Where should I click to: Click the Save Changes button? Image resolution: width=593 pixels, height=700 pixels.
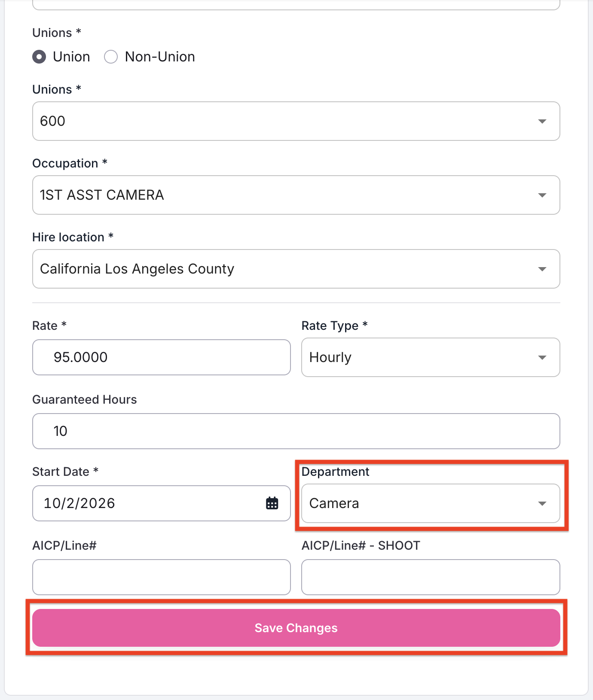click(x=296, y=628)
